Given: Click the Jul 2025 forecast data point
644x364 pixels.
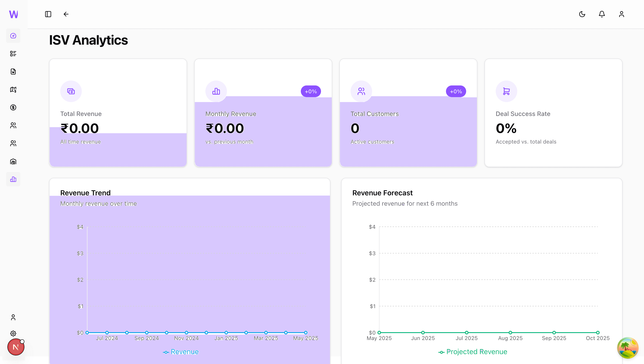Looking at the screenshot, I should [x=467, y=333].
